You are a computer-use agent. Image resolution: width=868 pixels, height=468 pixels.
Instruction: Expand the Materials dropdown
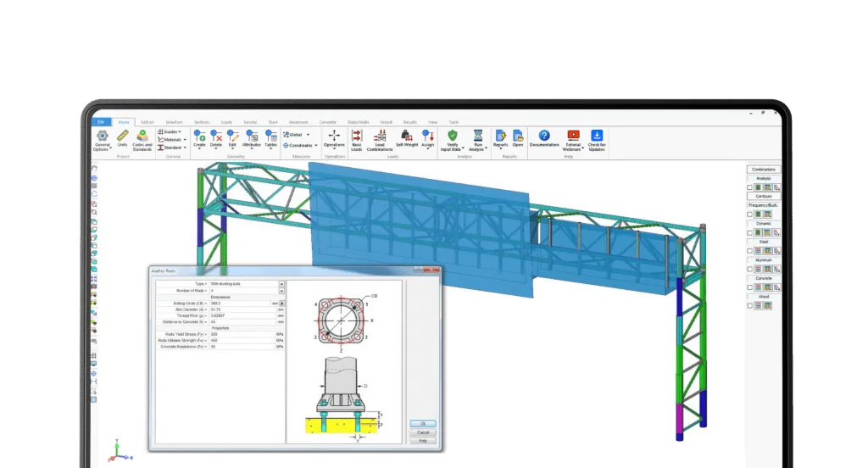click(x=172, y=140)
